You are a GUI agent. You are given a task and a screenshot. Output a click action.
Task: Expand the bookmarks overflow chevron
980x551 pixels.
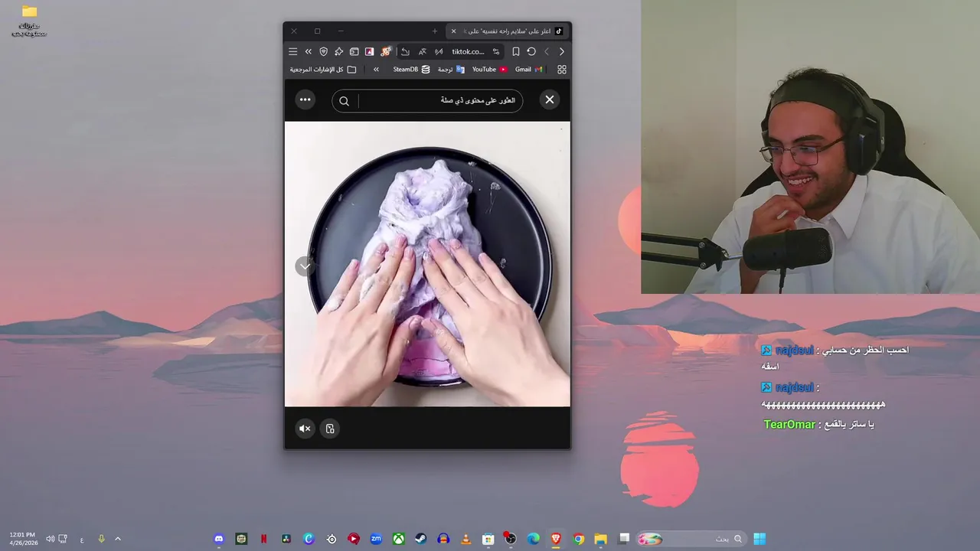click(376, 69)
